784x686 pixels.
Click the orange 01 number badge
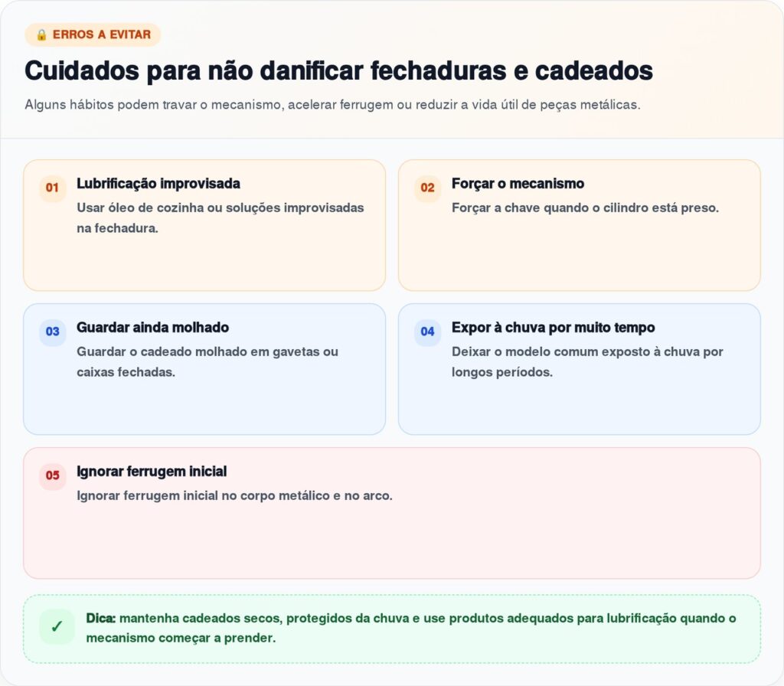point(52,188)
